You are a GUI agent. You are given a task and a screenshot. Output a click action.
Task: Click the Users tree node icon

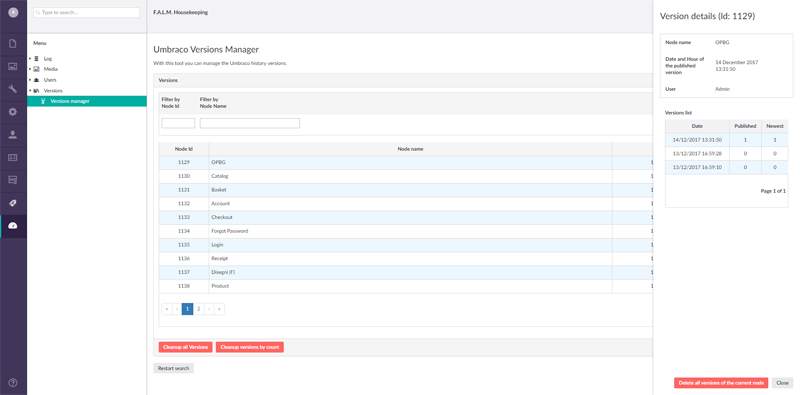(36, 80)
